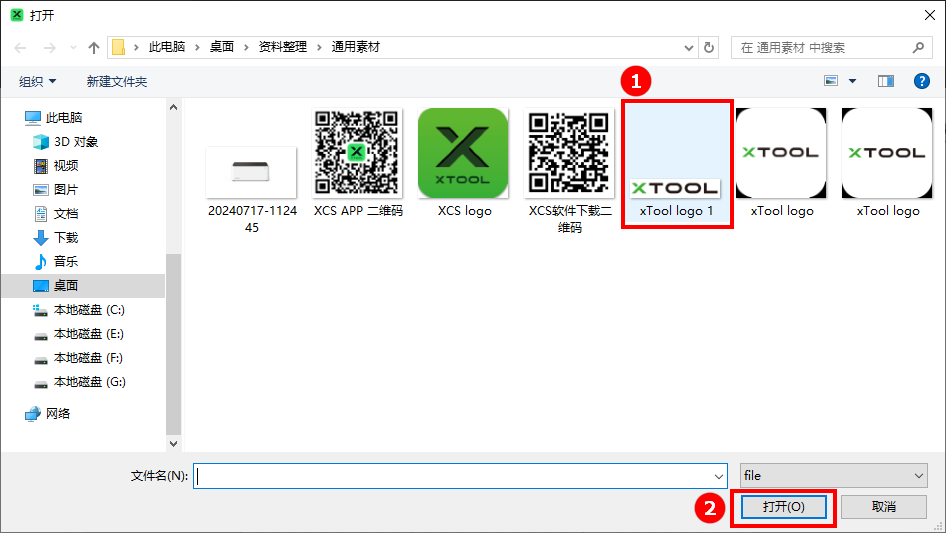The height and width of the screenshot is (533, 946).
Task: Expand the file name history dropdown
Action: tap(719, 476)
